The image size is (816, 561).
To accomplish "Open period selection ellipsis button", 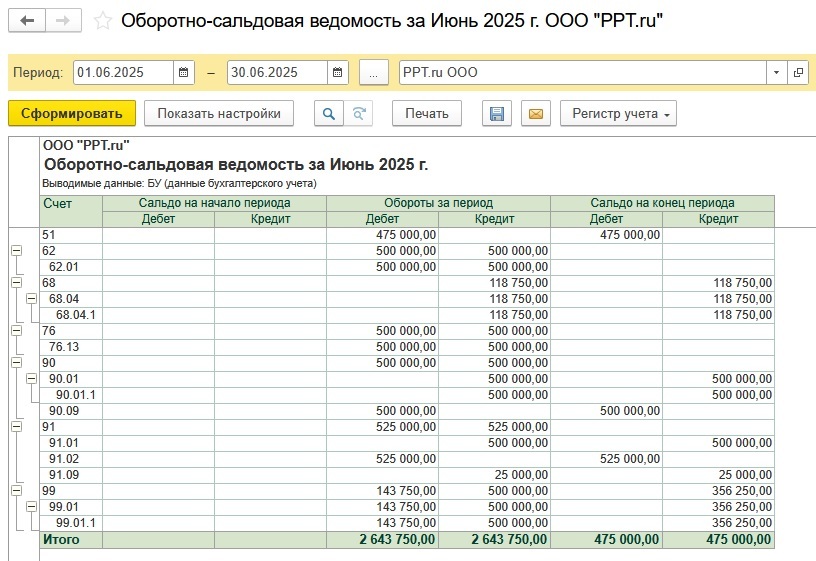I will tap(374, 72).
